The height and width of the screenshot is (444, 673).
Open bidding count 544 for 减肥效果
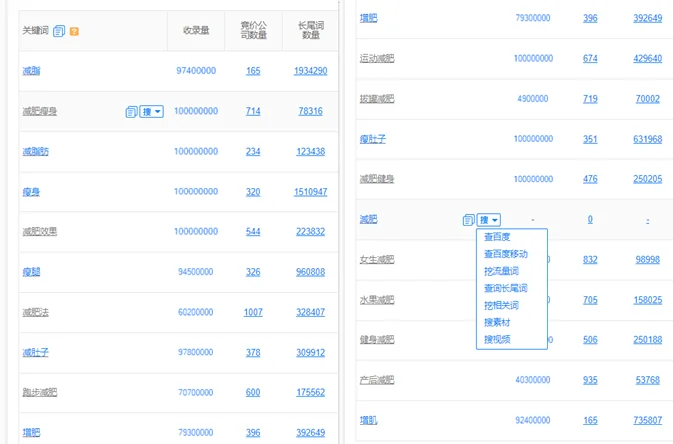(x=253, y=231)
